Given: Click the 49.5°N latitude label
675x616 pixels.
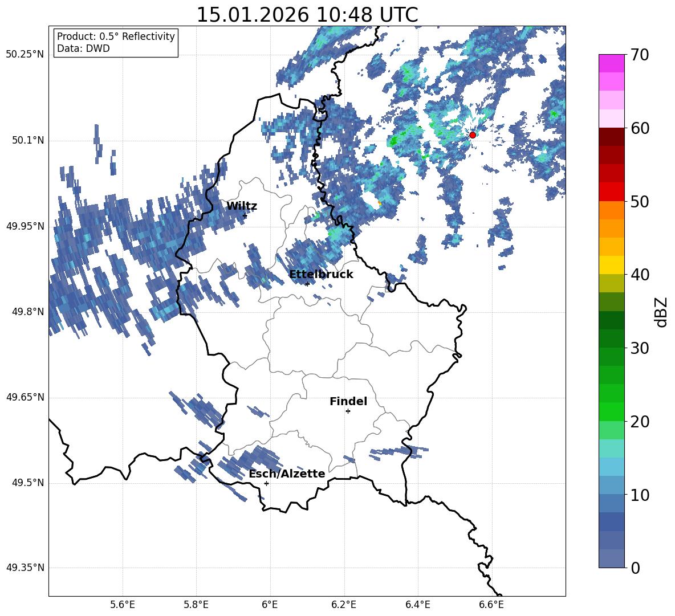Looking at the screenshot, I should (28, 483).
